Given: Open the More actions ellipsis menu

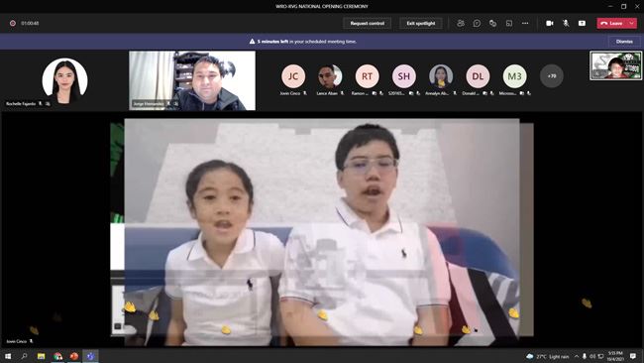Looking at the screenshot, I should 525,24.
